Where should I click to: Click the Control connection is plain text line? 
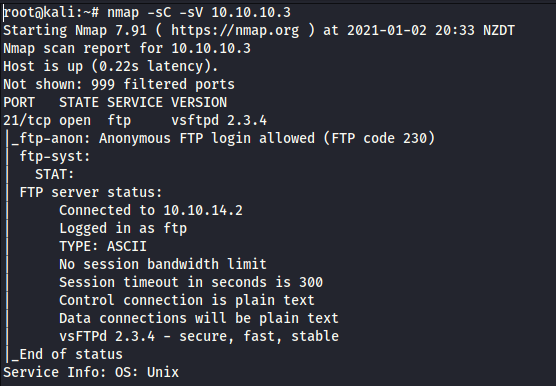coord(187,300)
